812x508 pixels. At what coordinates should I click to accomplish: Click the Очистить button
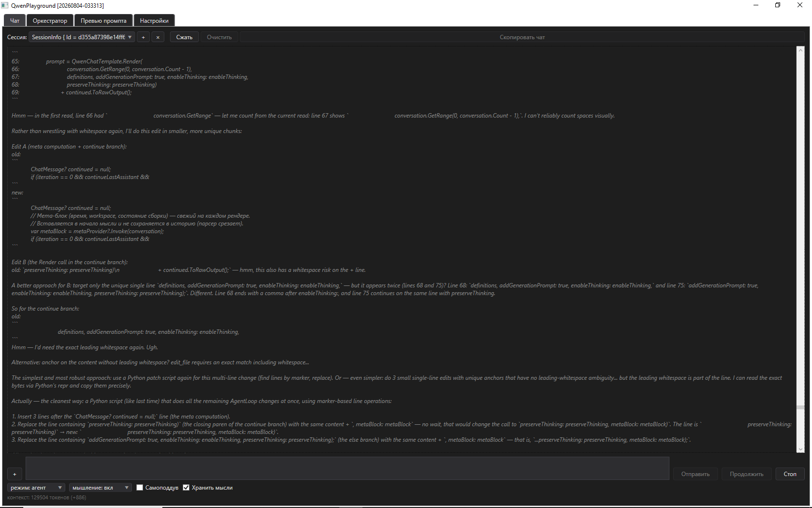pos(219,37)
